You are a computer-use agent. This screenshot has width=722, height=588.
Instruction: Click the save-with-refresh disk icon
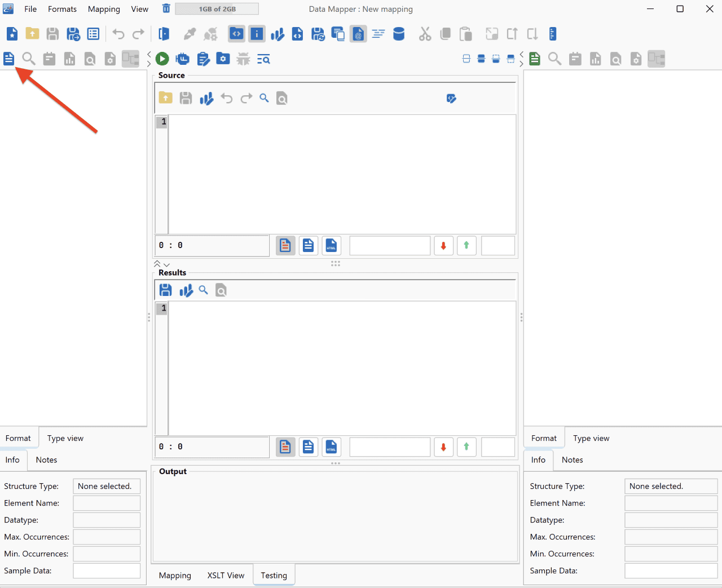pyautogui.click(x=318, y=34)
